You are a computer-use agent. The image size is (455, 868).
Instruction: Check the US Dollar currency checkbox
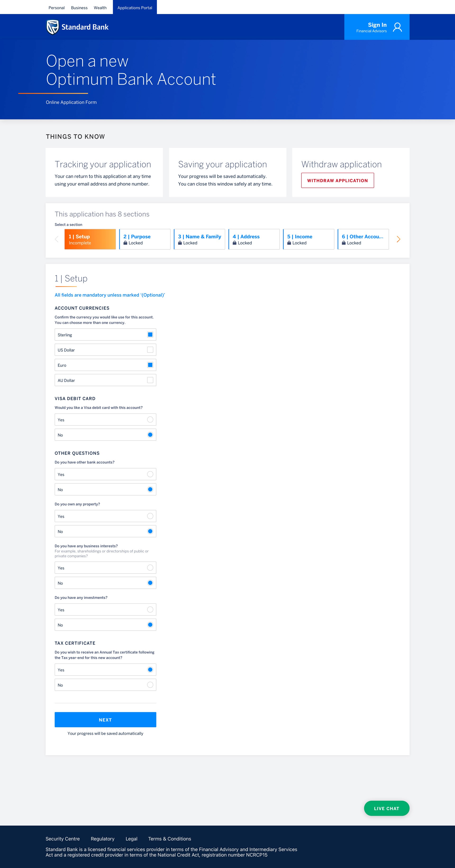pyautogui.click(x=150, y=350)
